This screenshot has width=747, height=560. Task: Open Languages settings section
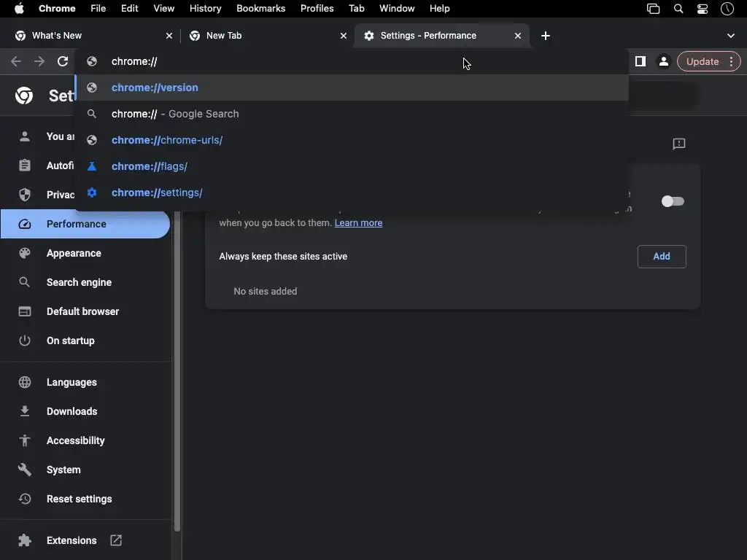85,382
